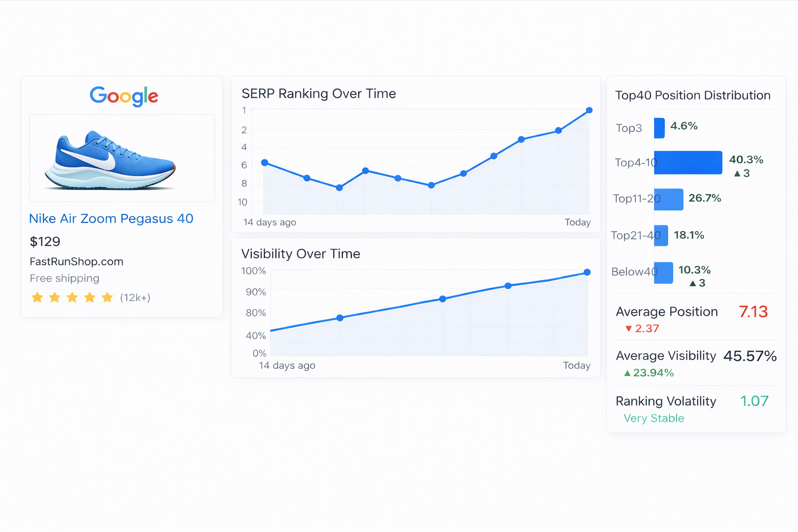Click the Google logo

tap(124, 96)
